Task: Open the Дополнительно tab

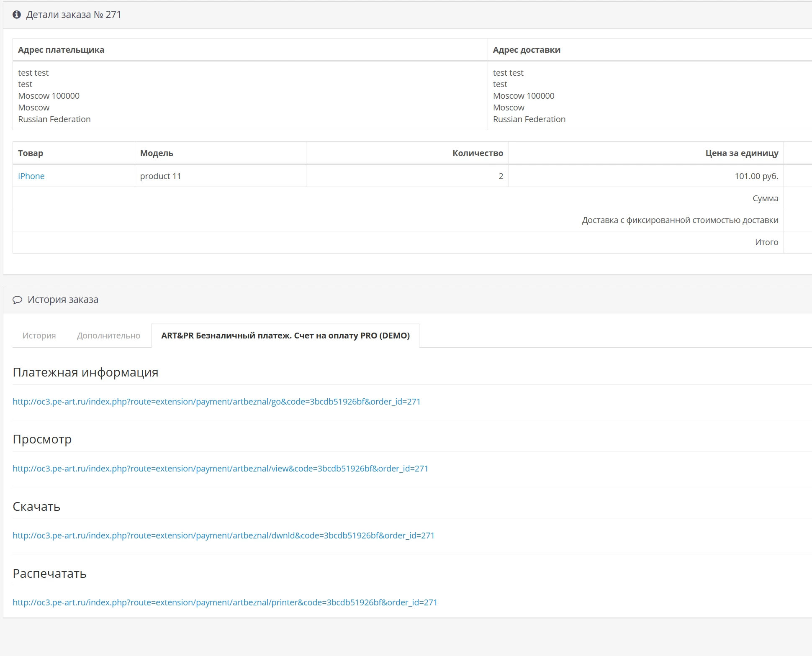Action: 108,336
